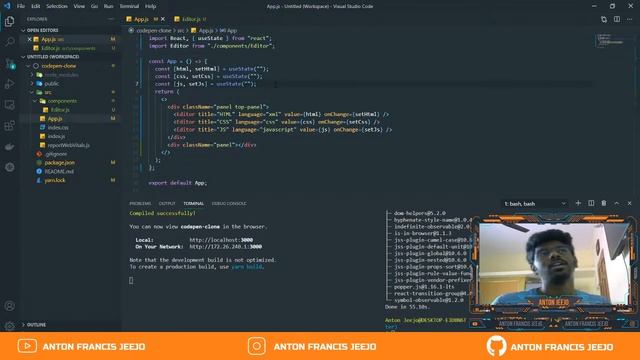Follow the http://localhost:3000 link in terminal

point(221,240)
